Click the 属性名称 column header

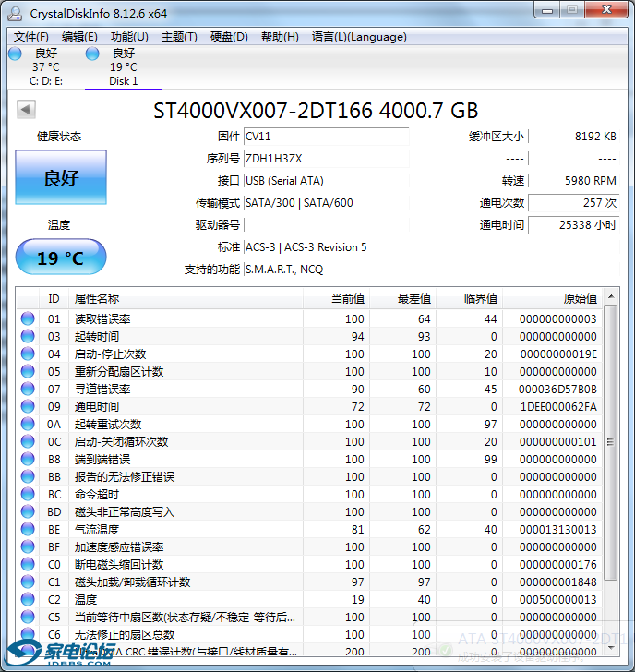(186, 299)
